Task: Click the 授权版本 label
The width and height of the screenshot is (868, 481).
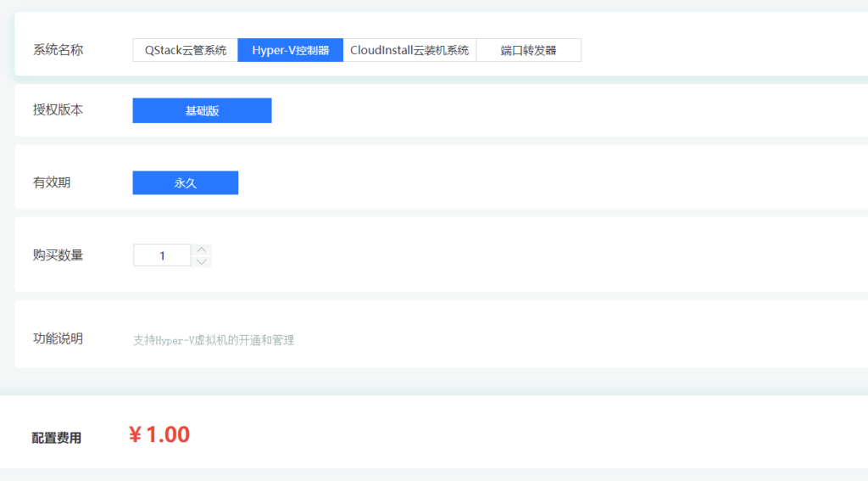Action: [58, 109]
